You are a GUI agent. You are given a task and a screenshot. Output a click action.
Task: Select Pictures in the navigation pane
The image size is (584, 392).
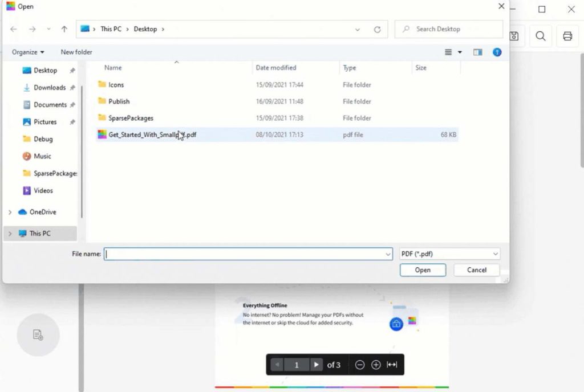click(x=45, y=121)
